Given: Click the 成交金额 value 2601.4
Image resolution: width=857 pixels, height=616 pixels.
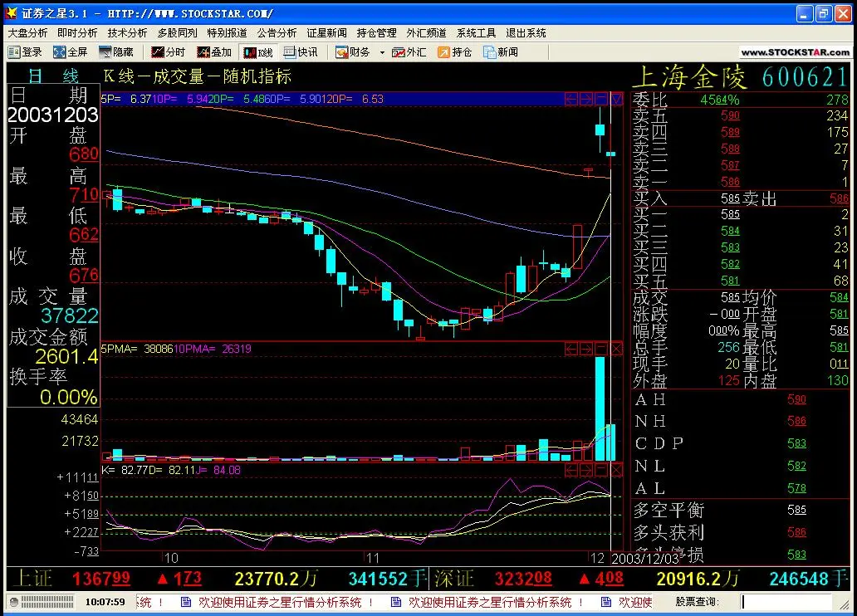Looking at the screenshot, I should (66, 356).
